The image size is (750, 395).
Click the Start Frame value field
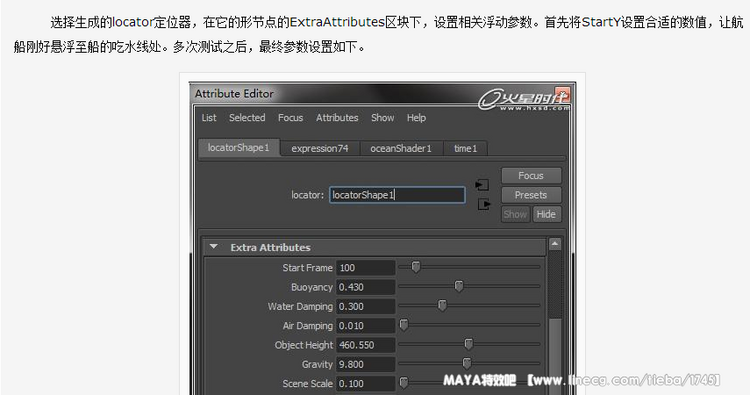[366, 268]
